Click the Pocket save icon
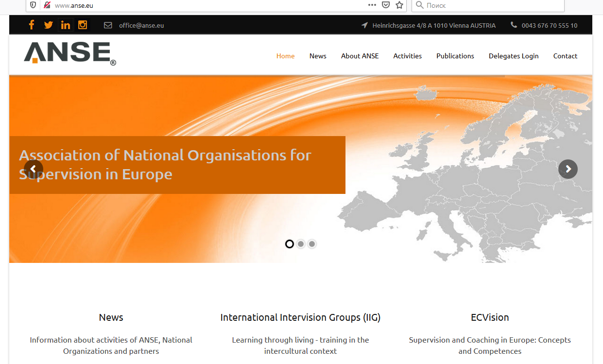 click(x=386, y=5)
